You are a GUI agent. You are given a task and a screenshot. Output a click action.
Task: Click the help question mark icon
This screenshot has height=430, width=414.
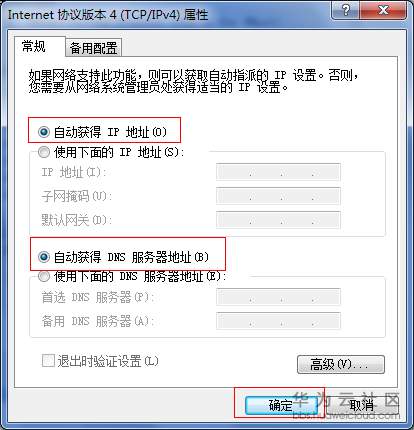pyautogui.click(x=346, y=10)
